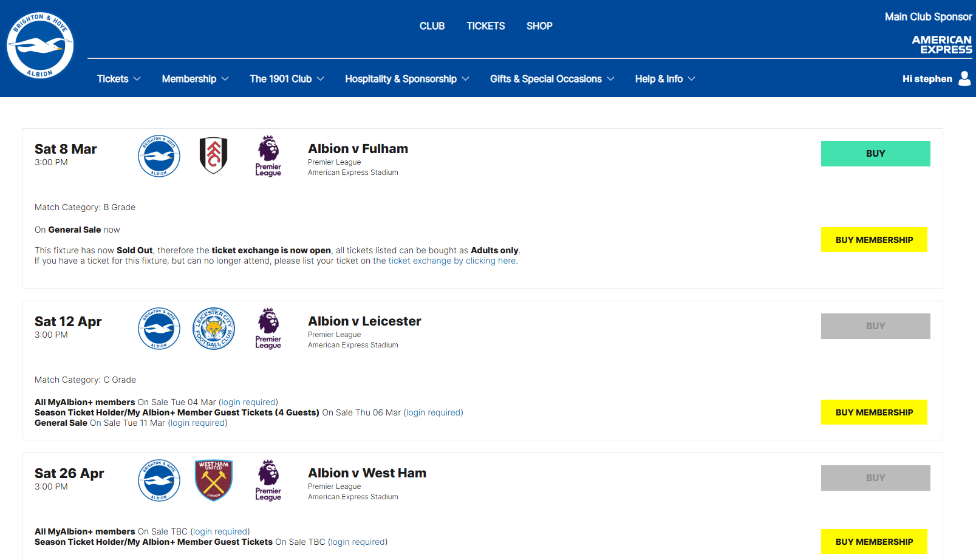Expand the Hospitality & Sponsorship dropdown
The image size is (976, 560).
(x=407, y=79)
